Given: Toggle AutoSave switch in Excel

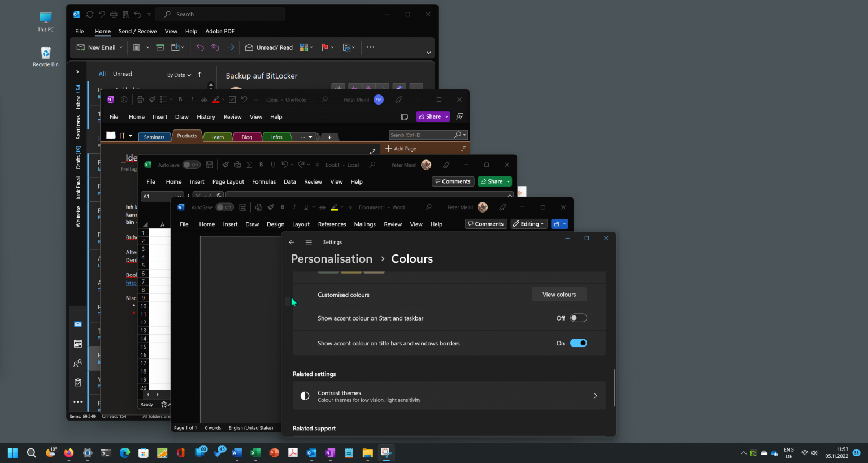Looking at the screenshot, I should click(191, 165).
